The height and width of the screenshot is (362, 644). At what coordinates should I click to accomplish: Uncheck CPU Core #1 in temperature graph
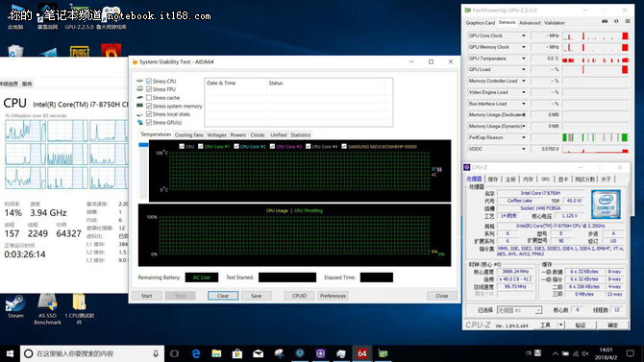(201, 146)
